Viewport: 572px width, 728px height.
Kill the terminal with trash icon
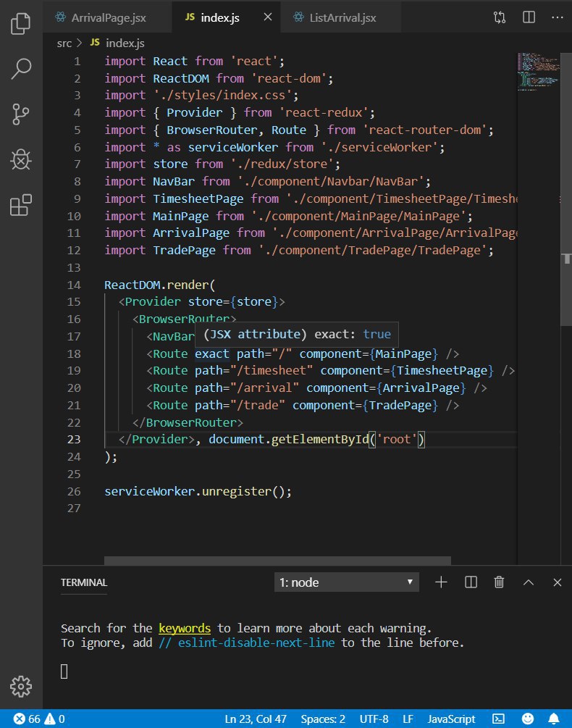tap(499, 582)
